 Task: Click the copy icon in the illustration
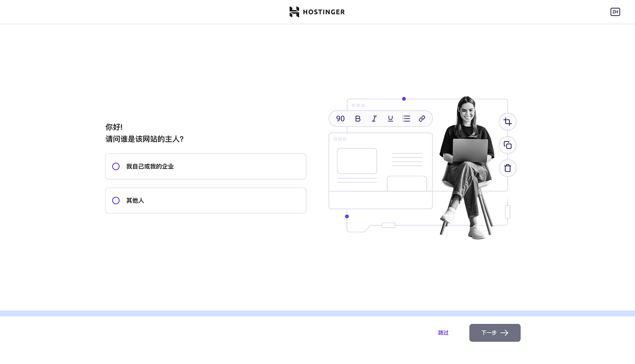508,145
